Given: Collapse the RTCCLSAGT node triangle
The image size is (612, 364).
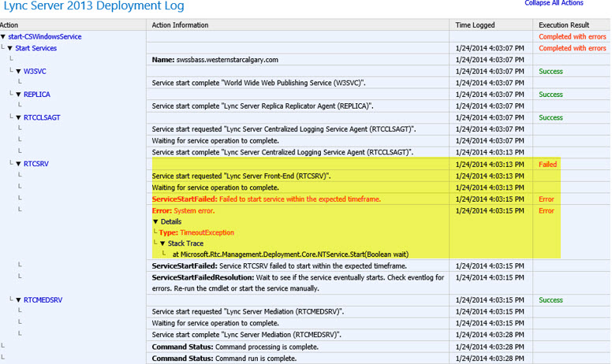Looking at the screenshot, I should (x=18, y=117).
